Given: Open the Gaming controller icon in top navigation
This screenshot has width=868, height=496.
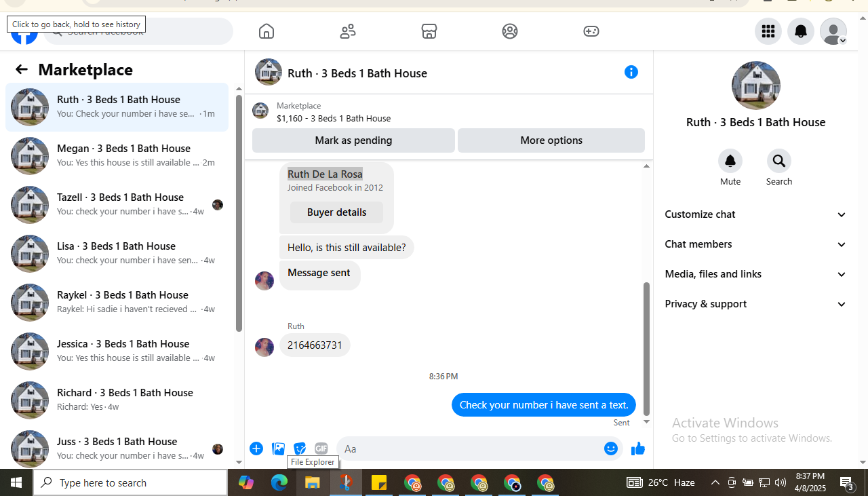Looking at the screenshot, I should tap(591, 31).
